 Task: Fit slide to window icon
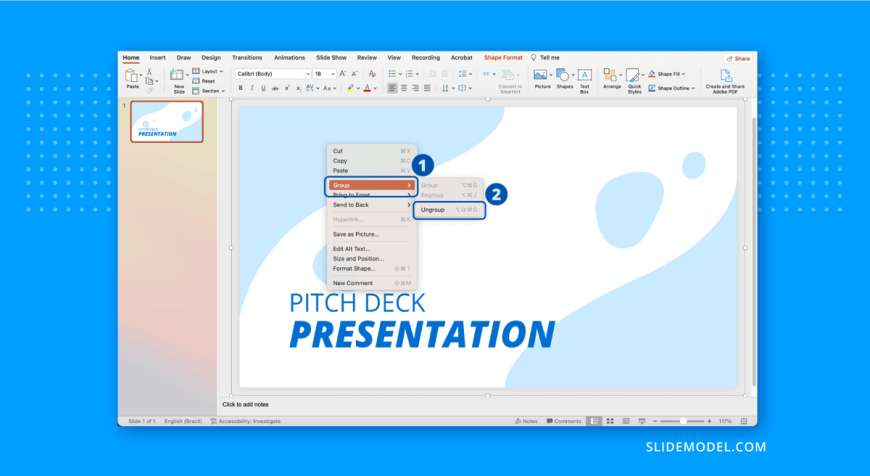[x=744, y=422]
